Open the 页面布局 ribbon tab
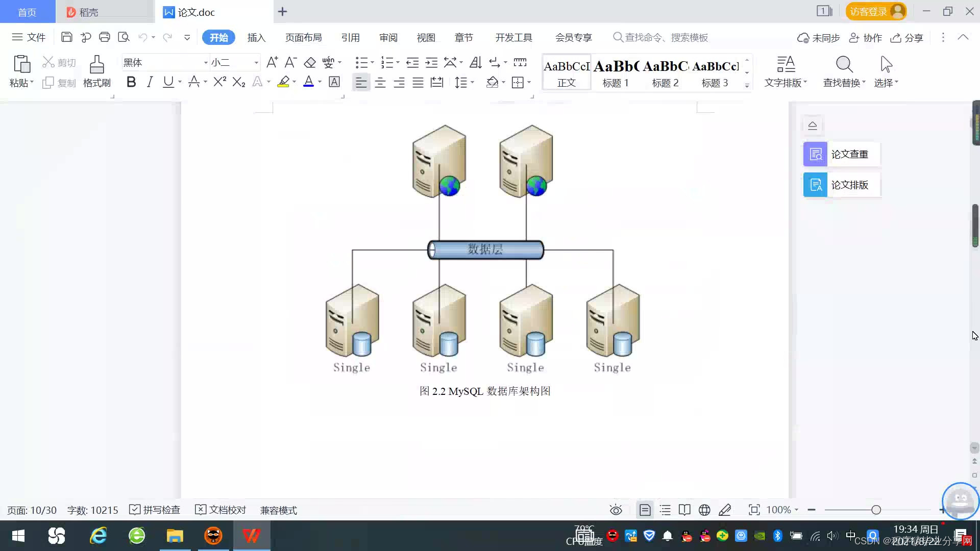The width and height of the screenshot is (980, 551). (303, 37)
